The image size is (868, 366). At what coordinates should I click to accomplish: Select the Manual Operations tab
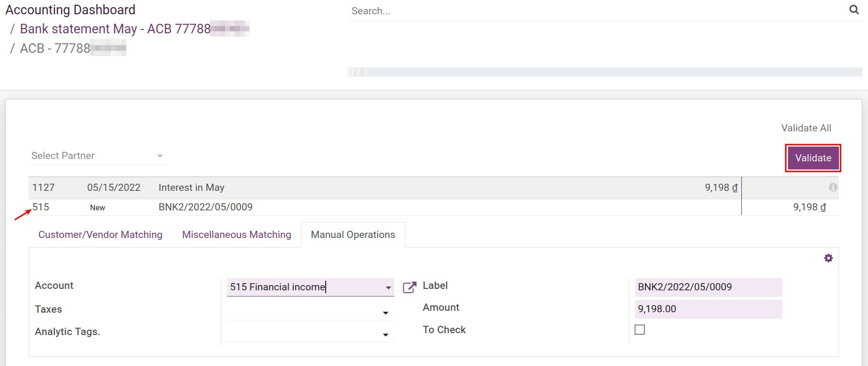click(353, 235)
